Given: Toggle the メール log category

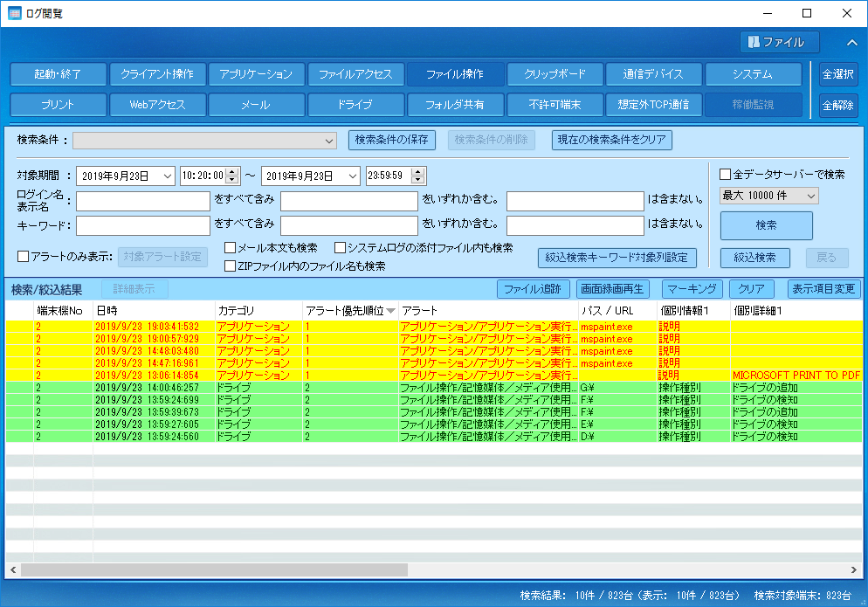Looking at the screenshot, I should pyautogui.click(x=257, y=105).
